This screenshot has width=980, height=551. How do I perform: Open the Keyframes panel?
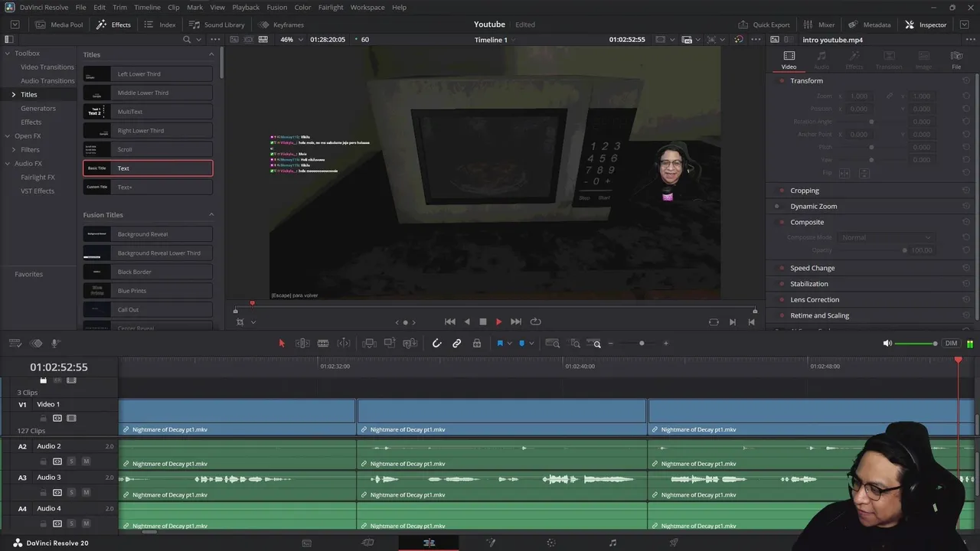(282, 24)
